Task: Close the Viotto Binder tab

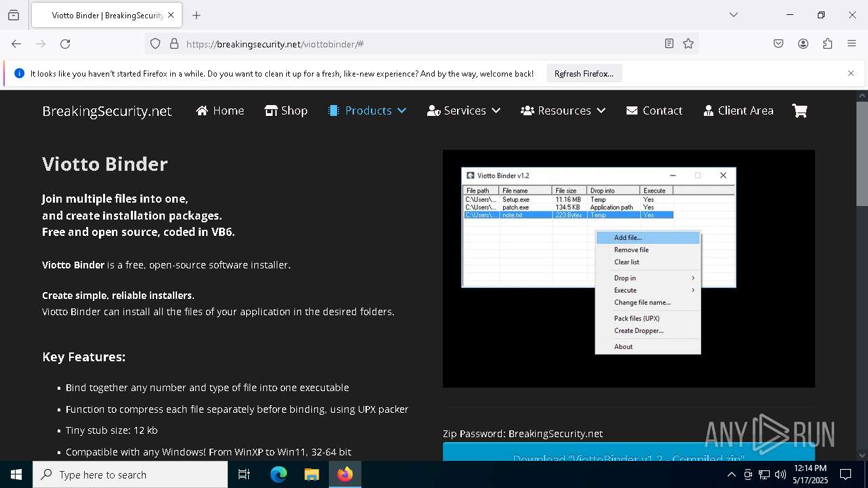Action: [x=171, y=15]
